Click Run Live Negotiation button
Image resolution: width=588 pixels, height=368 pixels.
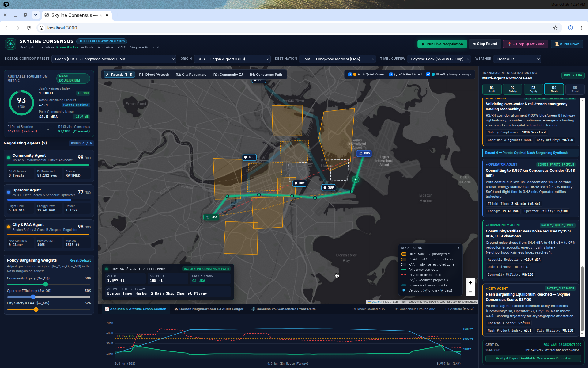(x=442, y=44)
